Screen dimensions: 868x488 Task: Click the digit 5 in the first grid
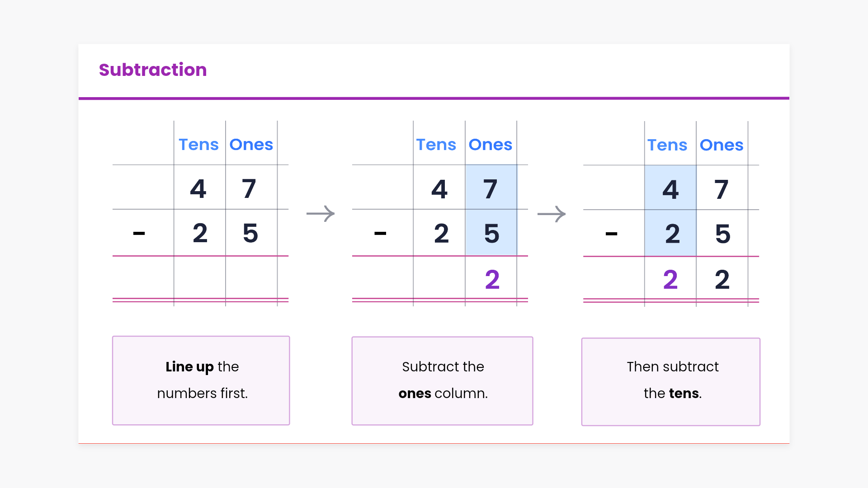pyautogui.click(x=250, y=233)
